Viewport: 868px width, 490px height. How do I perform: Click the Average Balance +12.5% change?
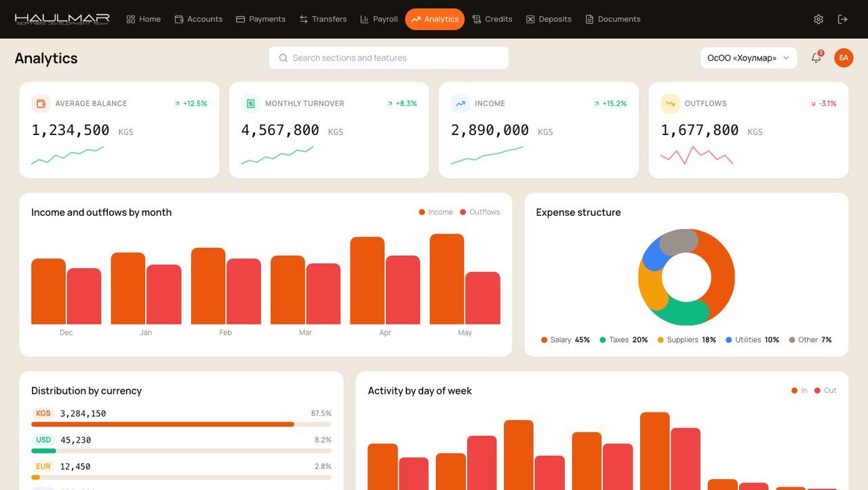click(191, 104)
